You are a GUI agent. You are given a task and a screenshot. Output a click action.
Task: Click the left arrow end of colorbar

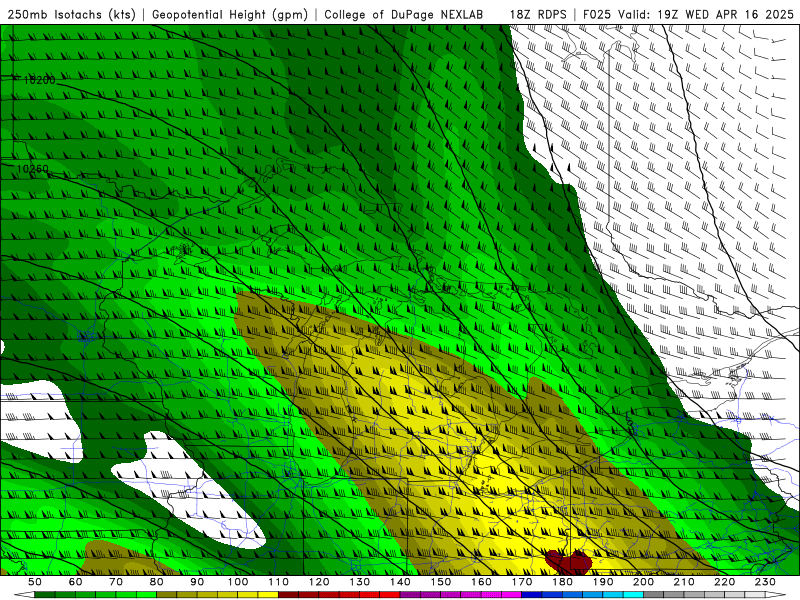tap(24, 595)
